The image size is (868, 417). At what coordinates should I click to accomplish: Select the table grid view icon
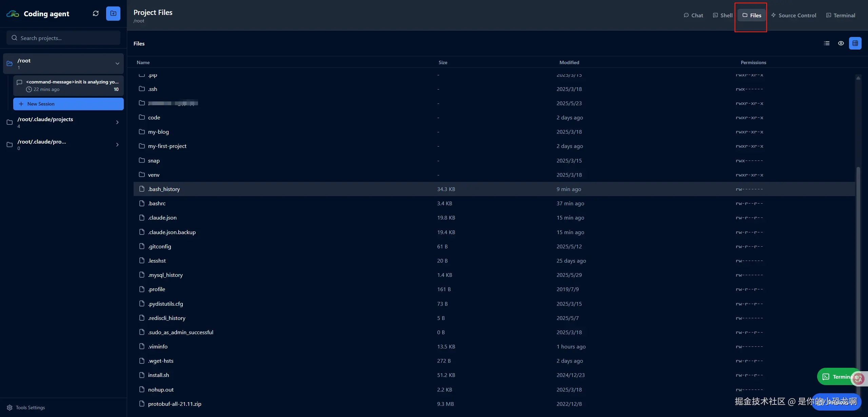855,43
